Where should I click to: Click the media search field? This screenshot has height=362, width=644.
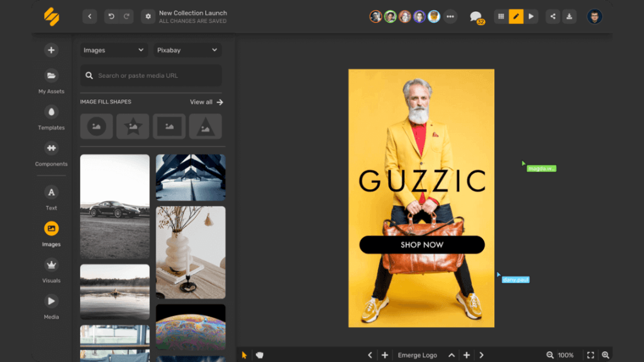coord(151,75)
